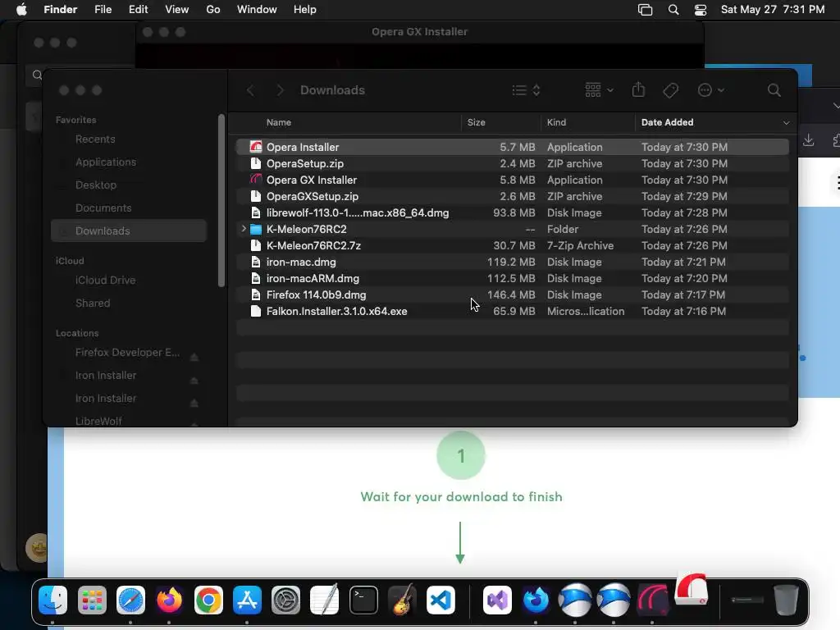Select OperaSetup.zip file
This screenshot has height=630, width=840.
[512, 163]
